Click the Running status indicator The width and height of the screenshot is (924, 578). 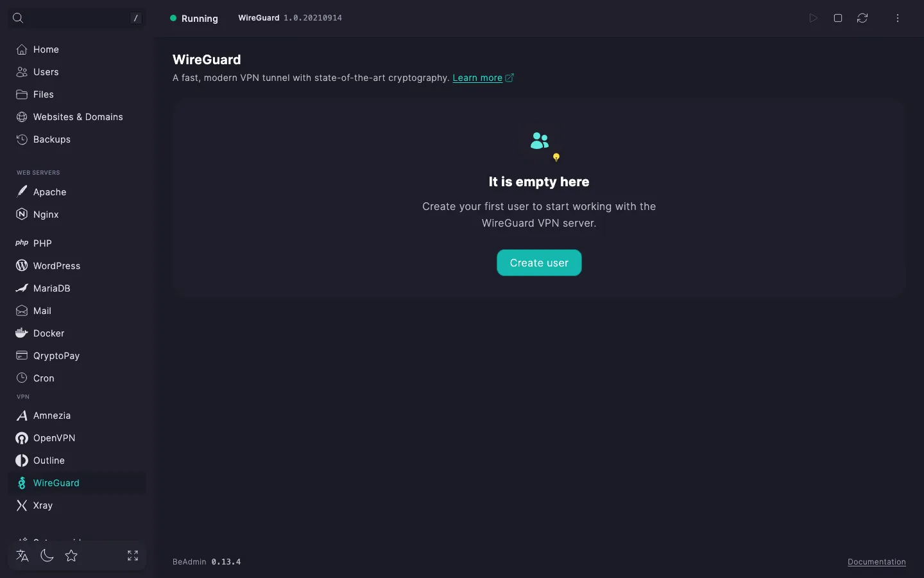[194, 19]
